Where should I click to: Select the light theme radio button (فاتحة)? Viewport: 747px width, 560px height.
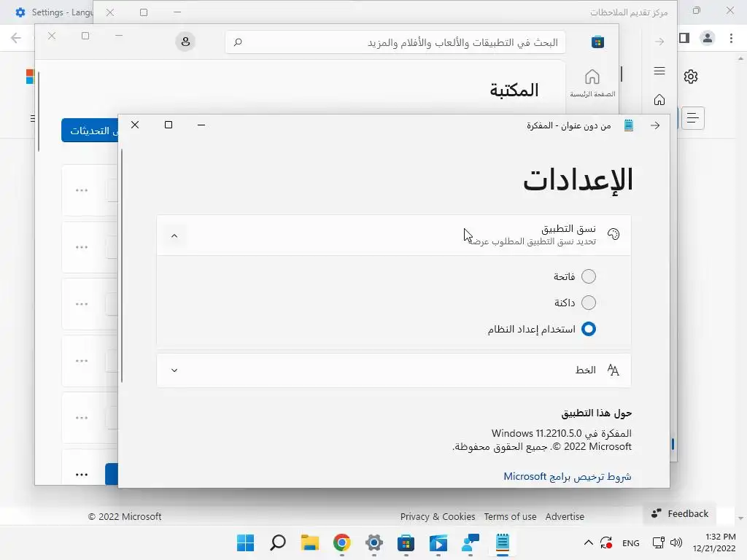click(589, 276)
